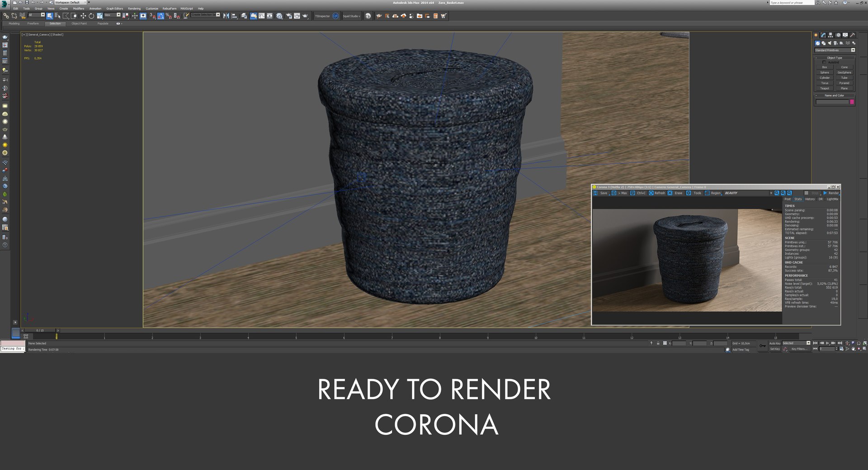Choose the Select and Rotate tool

click(91, 16)
